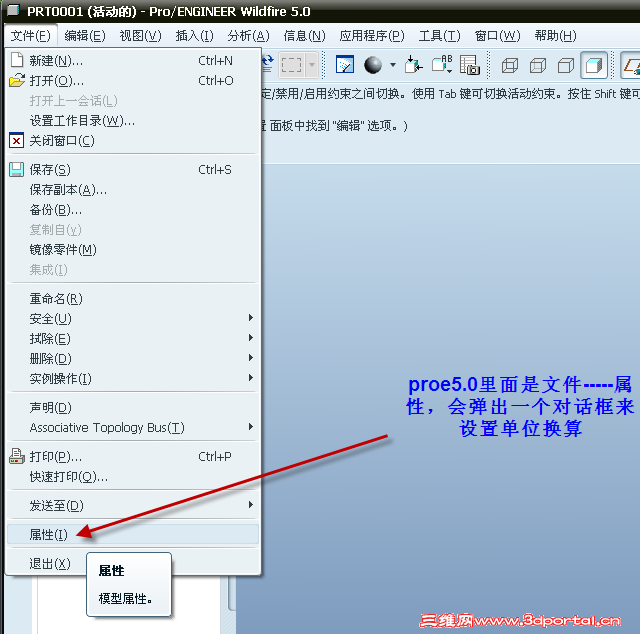Click the Pro/ENGINEER title bar app icon
Image resolution: width=640 pixels, height=634 pixels.
13,11
